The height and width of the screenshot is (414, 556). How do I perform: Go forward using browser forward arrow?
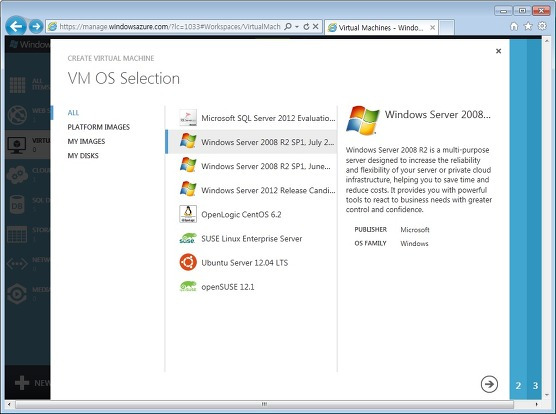pos(36,26)
